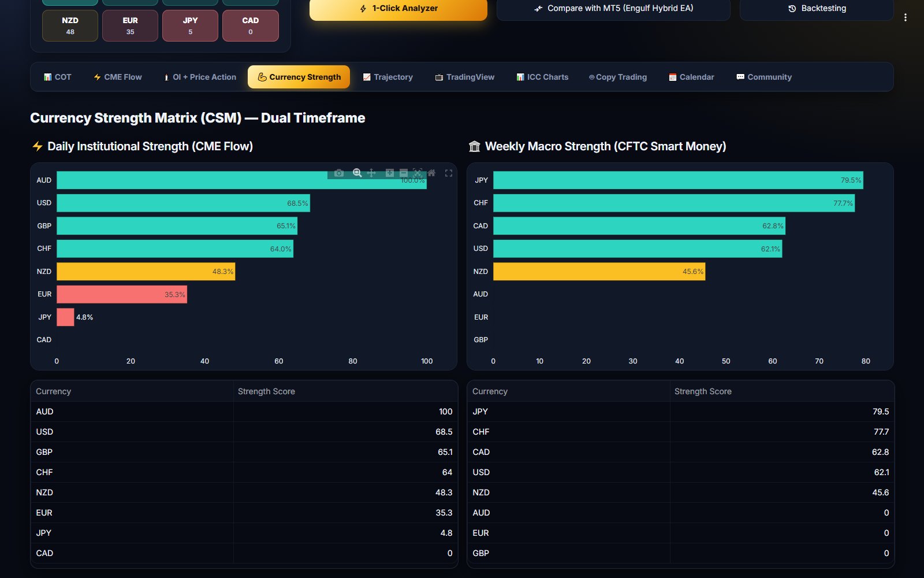Click the orange NZD 45.6% weekly bar
Image resolution: width=924 pixels, height=578 pixels.
click(599, 272)
